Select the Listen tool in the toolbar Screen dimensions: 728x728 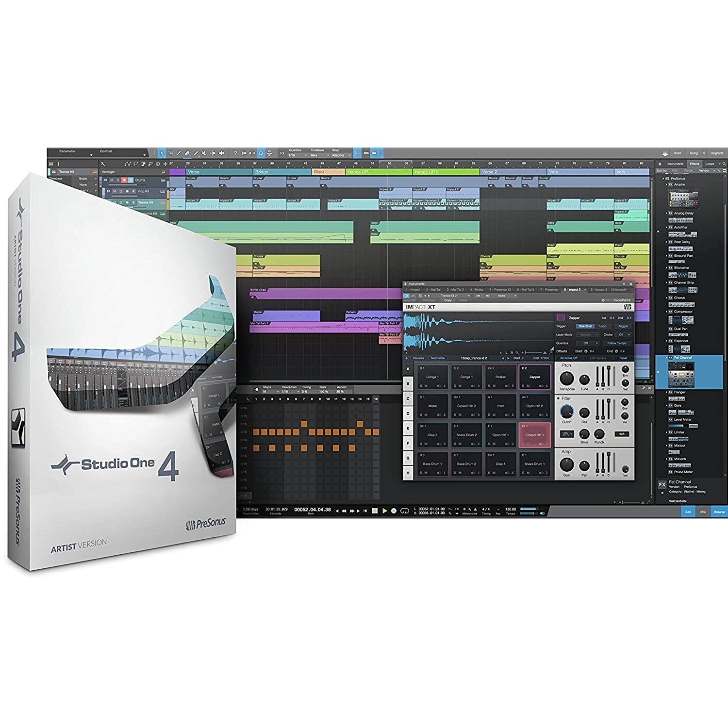(x=221, y=153)
